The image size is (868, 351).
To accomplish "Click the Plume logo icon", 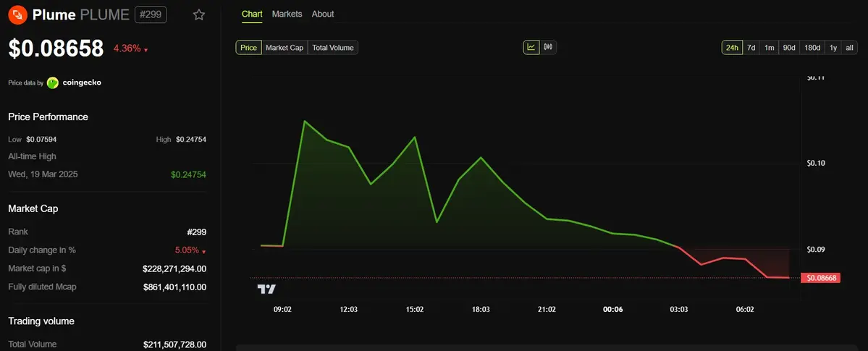I will pos(18,14).
